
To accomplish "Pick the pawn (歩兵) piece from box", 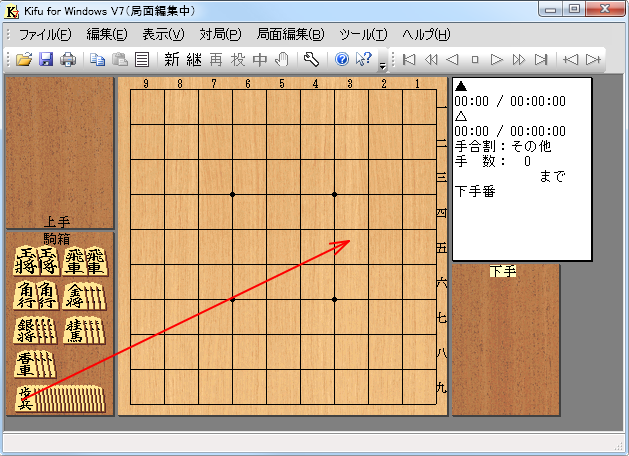I will (60, 399).
